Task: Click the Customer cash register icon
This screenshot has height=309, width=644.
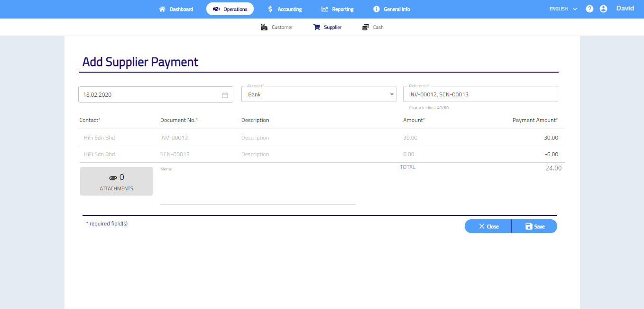Action: [x=264, y=27]
